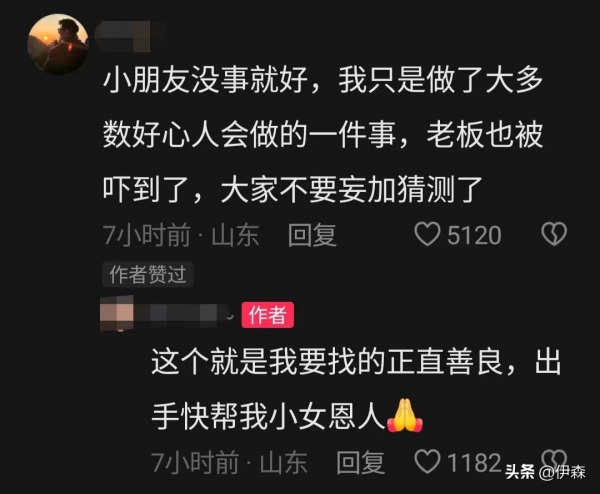Image resolution: width=600 pixels, height=494 pixels.
Task: Reply to the author's comment via 回复
Action: [x=360, y=462]
